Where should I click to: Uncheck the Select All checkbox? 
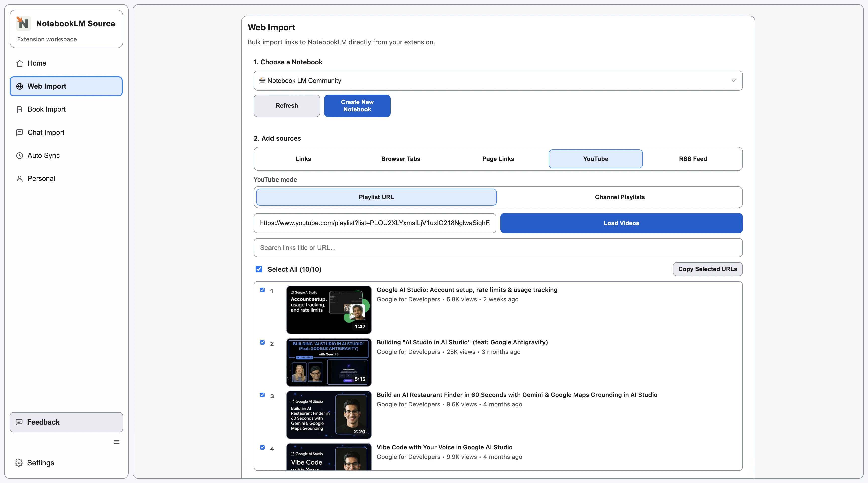coord(259,269)
